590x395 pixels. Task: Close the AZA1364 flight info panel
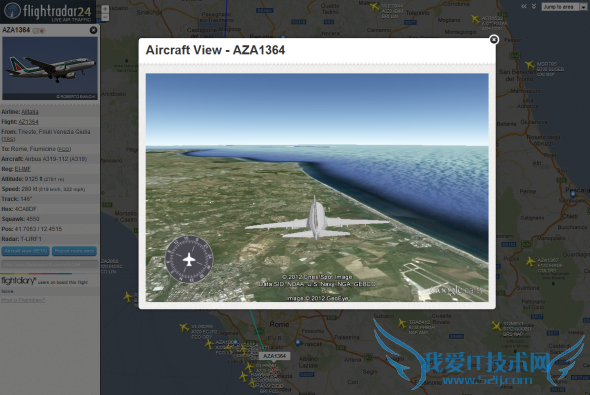pyautogui.click(x=93, y=30)
